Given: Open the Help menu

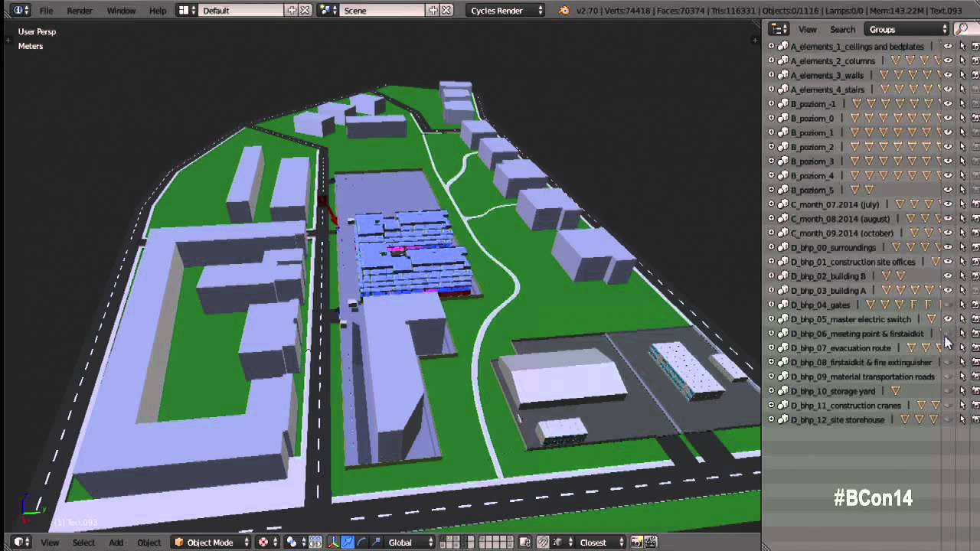Looking at the screenshot, I should pos(158,11).
